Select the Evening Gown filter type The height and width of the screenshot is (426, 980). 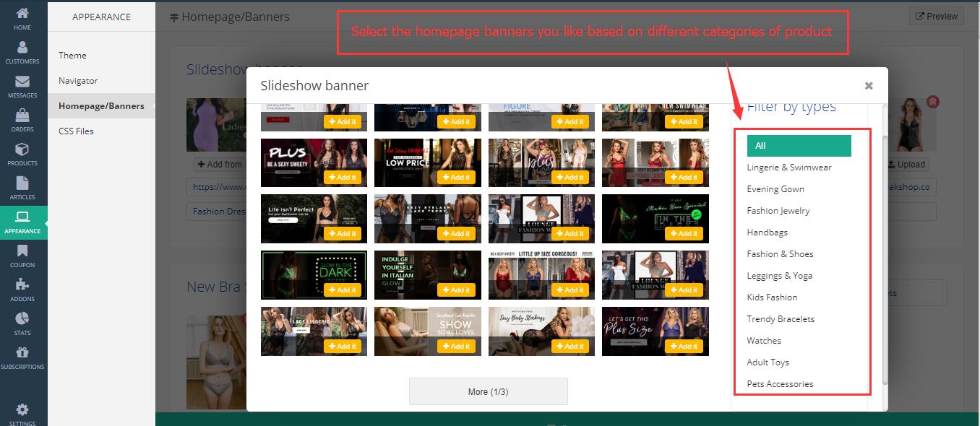[775, 189]
